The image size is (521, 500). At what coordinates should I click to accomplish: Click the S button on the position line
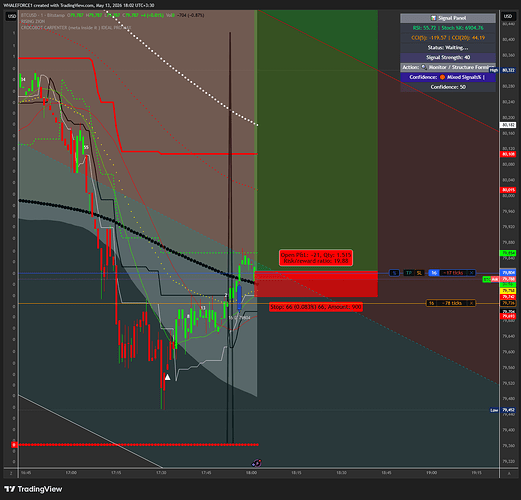point(394,273)
